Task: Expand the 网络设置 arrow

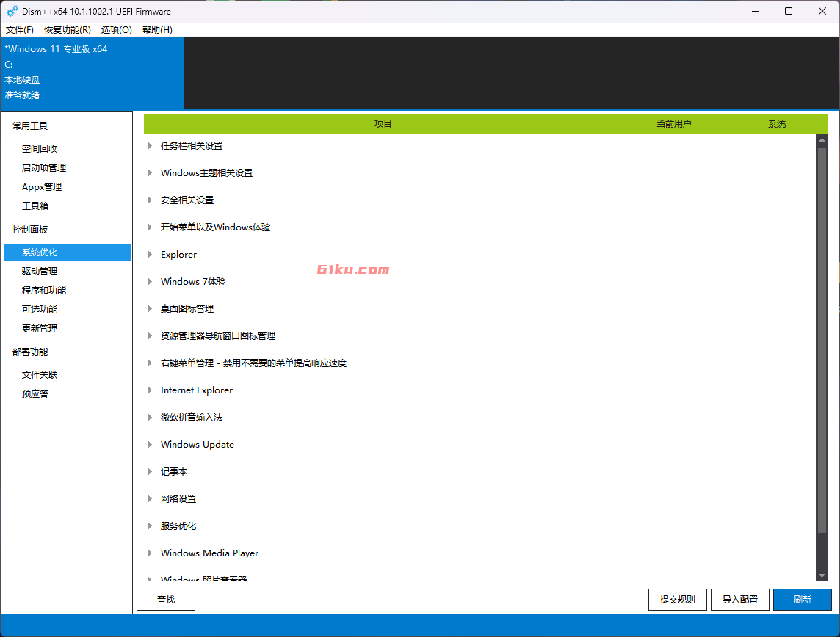Action: pos(150,499)
